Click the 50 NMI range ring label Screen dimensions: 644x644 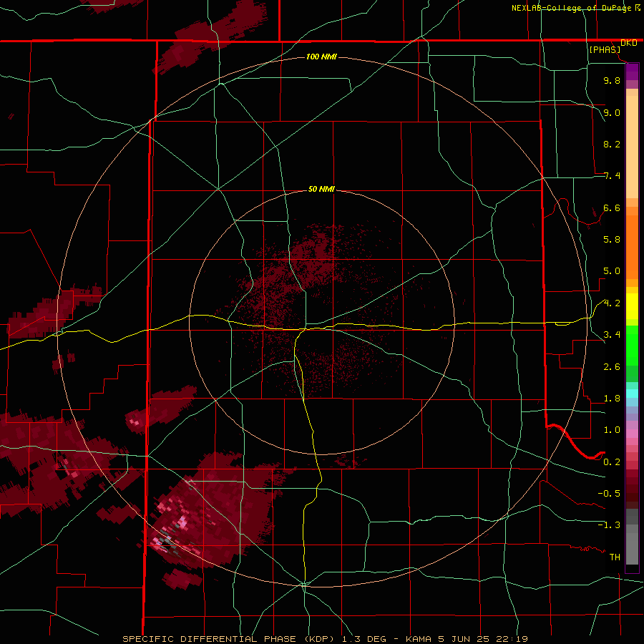pyautogui.click(x=321, y=190)
